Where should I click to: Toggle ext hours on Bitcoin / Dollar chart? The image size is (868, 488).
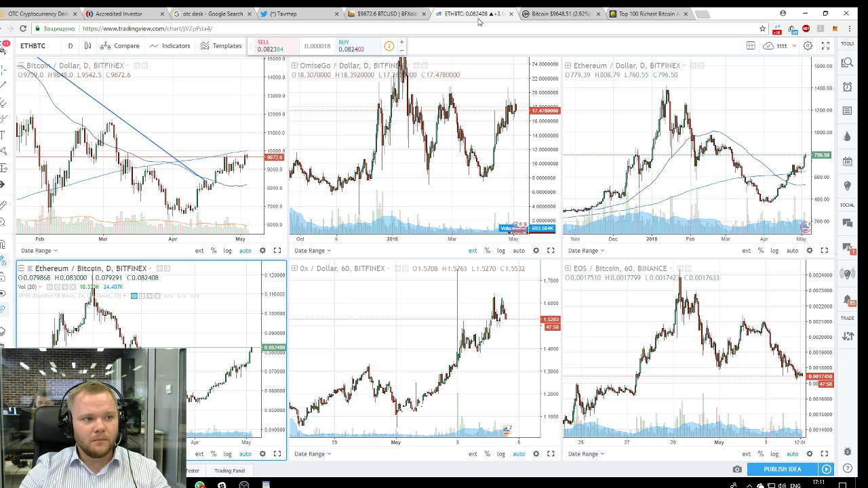pyautogui.click(x=199, y=251)
